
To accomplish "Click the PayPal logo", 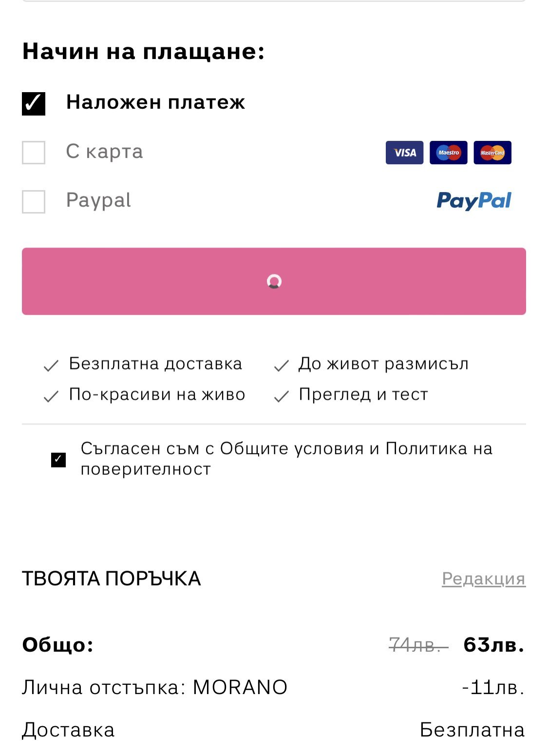I will tap(473, 200).
